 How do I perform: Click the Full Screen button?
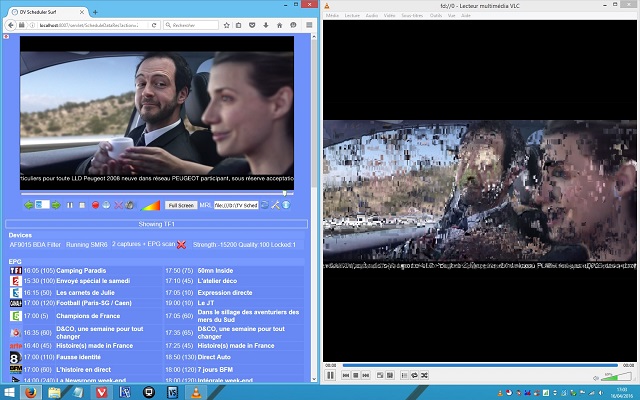[180, 205]
